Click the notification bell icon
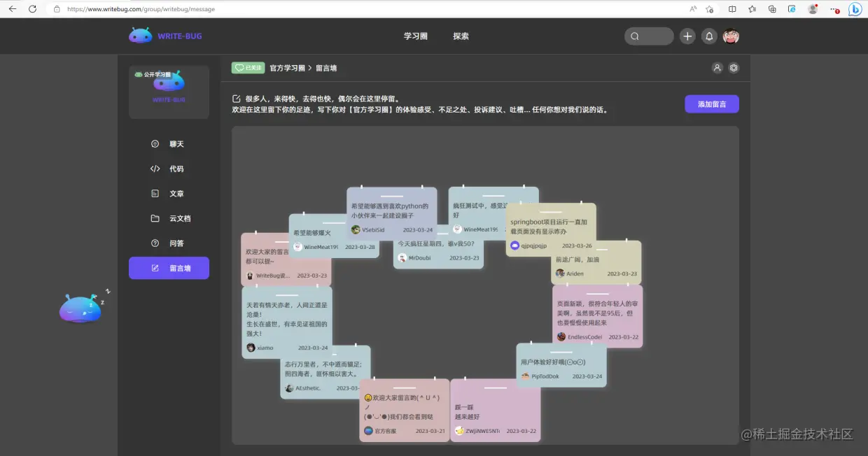868x456 pixels. click(x=709, y=36)
